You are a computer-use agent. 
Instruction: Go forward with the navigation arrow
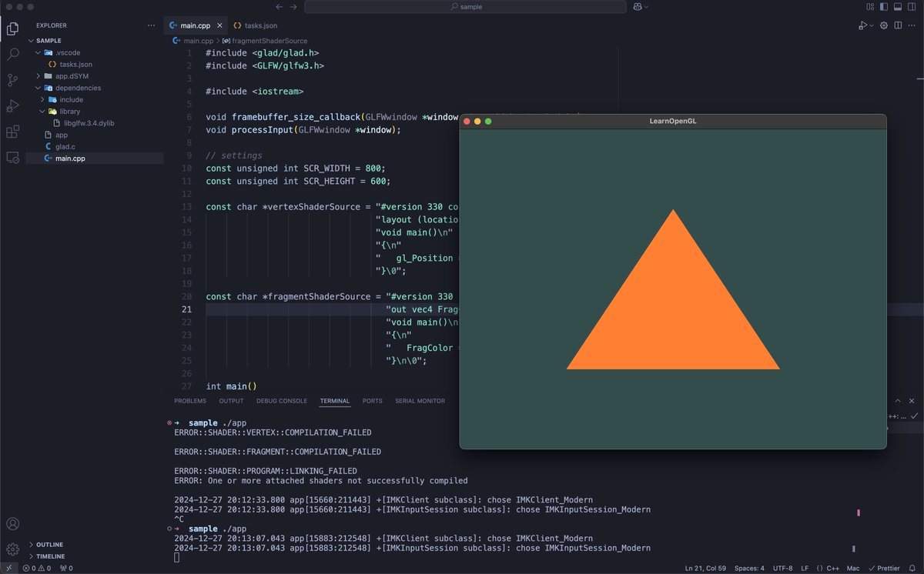click(293, 7)
